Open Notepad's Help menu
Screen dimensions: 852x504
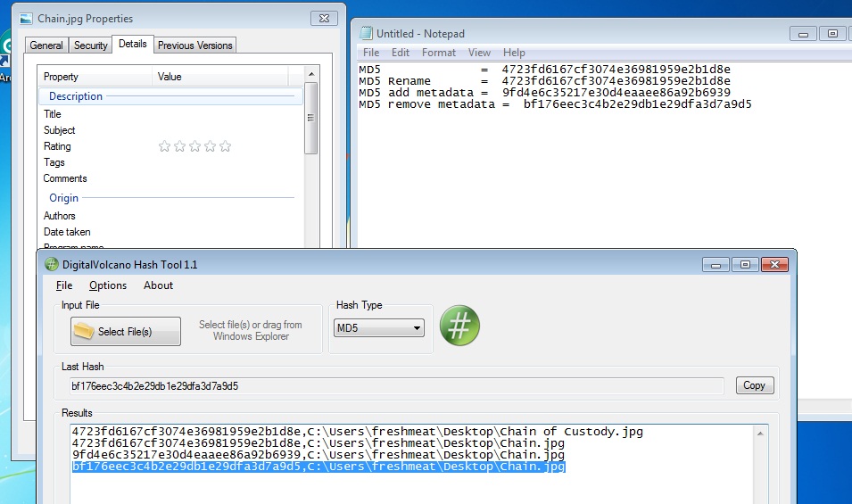(514, 53)
